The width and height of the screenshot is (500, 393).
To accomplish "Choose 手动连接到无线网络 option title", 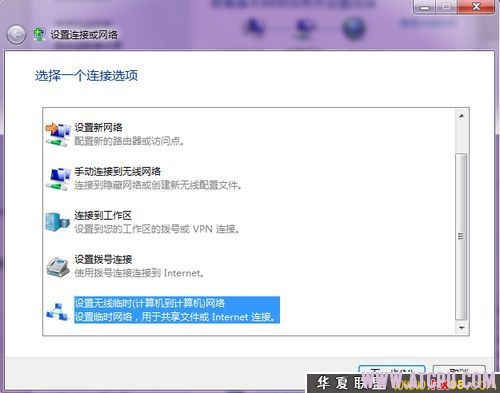I will (118, 172).
